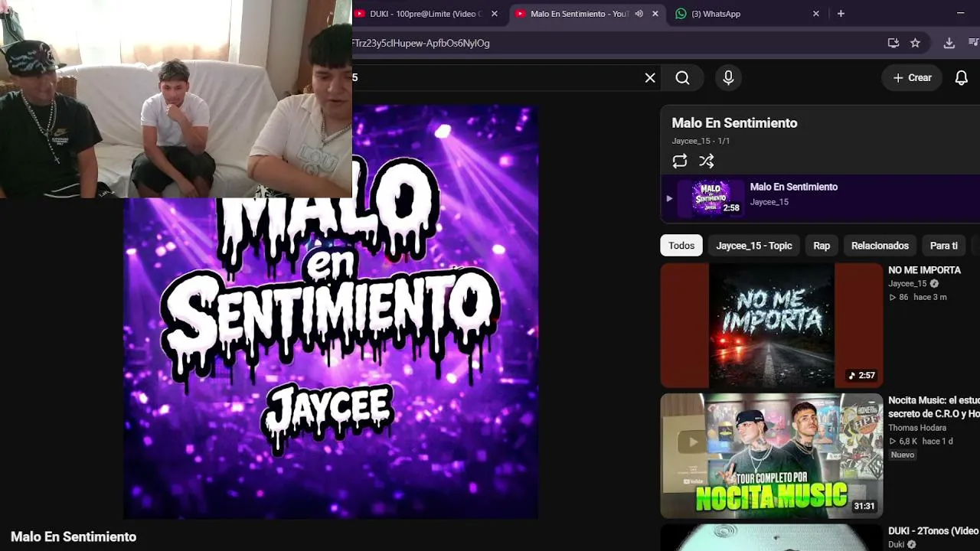
Task: Select the Relacionados filter chip
Action: [x=880, y=246]
